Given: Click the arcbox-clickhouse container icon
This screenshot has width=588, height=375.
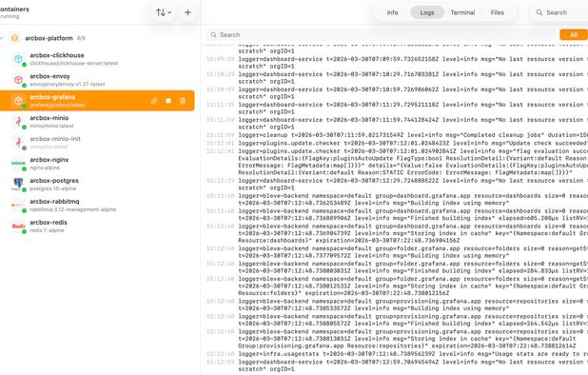Looking at the screenshot, I should pos(18,59).
